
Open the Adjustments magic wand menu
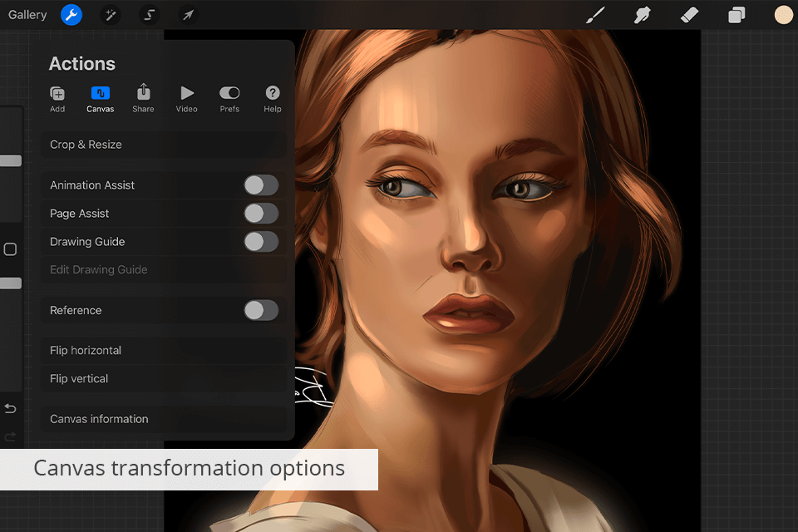pyautogui.click(x=110, y=15)
